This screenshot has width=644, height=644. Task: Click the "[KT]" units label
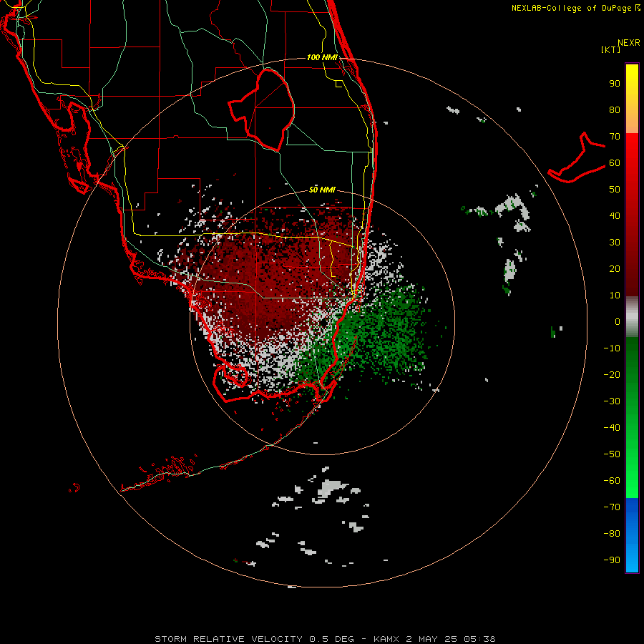(x=611, y=49)
